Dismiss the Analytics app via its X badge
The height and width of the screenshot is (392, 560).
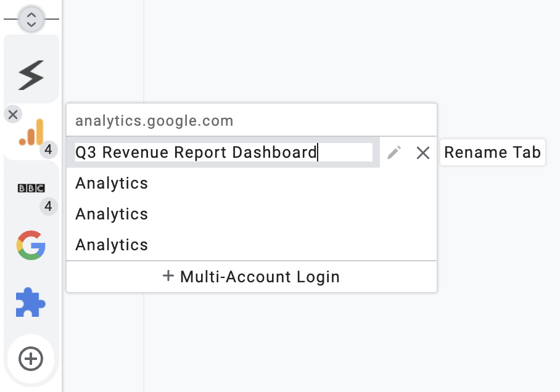(12, 113)
